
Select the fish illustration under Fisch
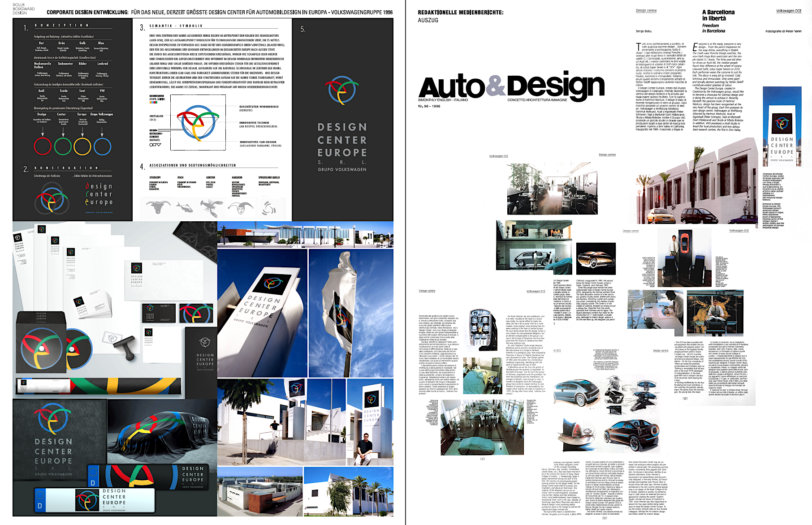click(185, 207)
